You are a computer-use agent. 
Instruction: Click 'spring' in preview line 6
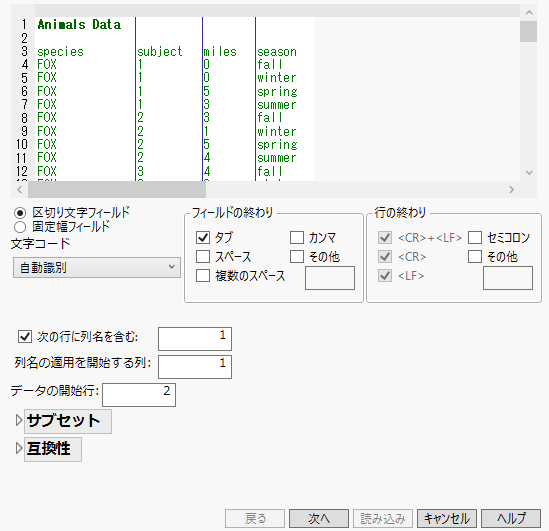click(x=277, y=92)
